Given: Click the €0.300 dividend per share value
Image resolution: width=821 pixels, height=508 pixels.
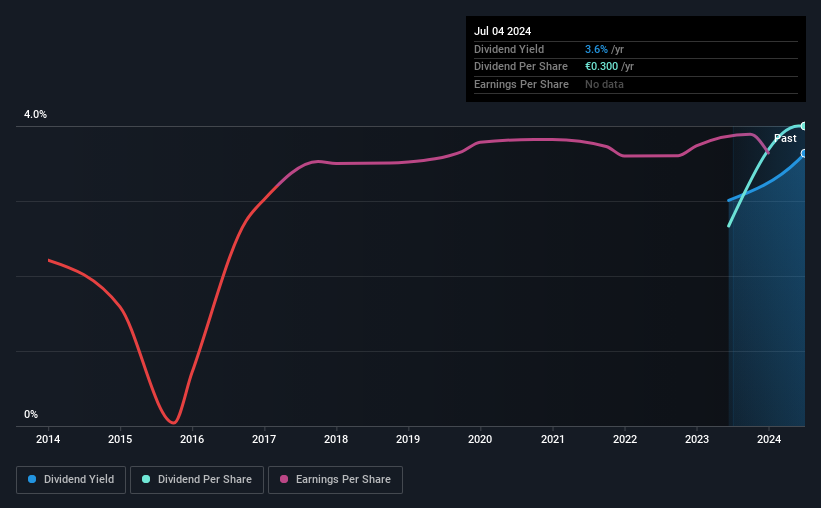Looking at the screenshot, I should coord(601,67).
